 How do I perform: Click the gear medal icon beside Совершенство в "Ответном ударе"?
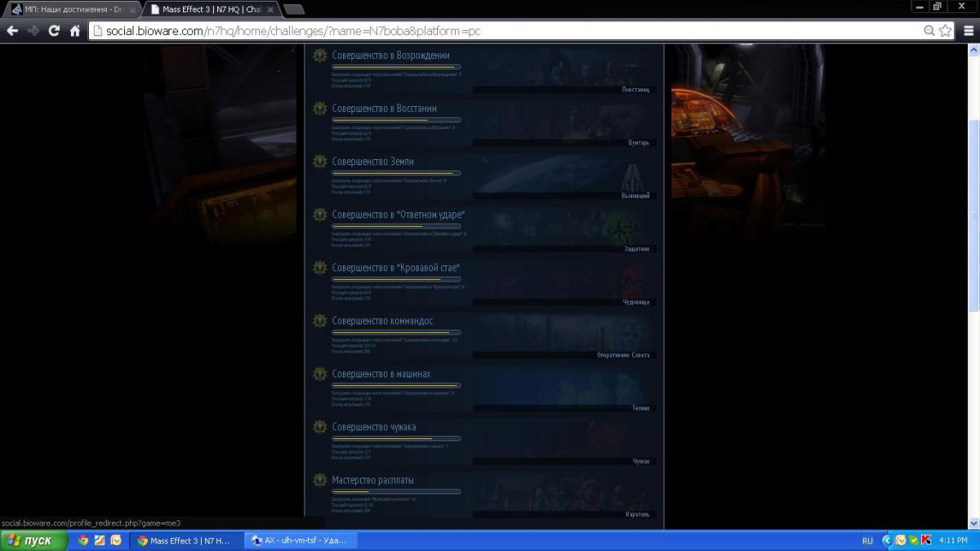click(x=320, y=216)
